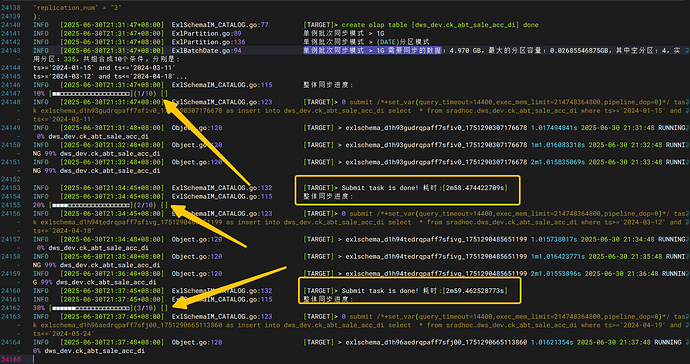
Task: Click task name exlschema_d1h96aedrqpaff7sfj00_1751290665113860 on line 24164
Action: 436,342
